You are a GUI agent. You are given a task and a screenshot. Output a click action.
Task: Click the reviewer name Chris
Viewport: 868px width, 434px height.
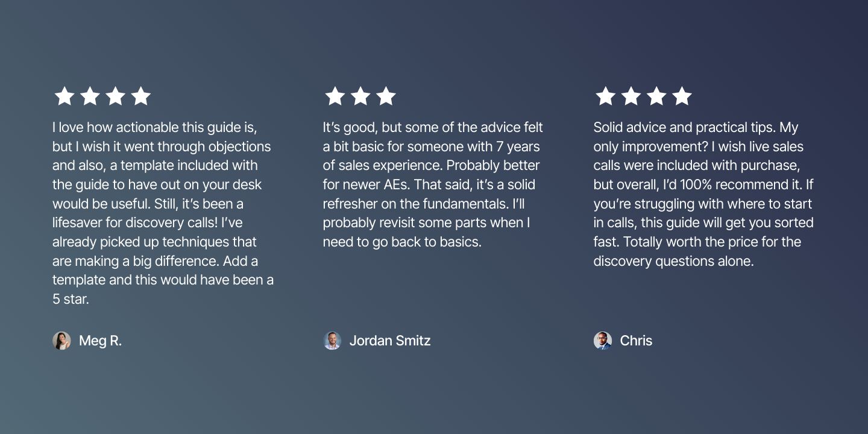tap(636, 341)
